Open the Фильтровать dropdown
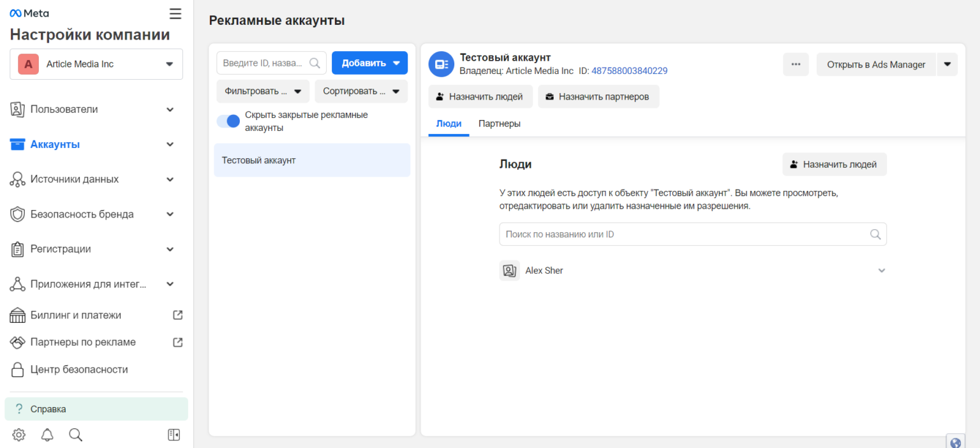 (262, 91)
